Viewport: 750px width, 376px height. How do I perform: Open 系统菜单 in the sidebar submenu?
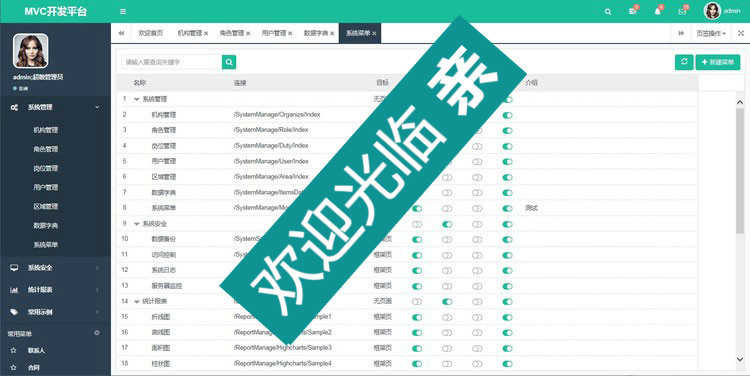(45, 245)
